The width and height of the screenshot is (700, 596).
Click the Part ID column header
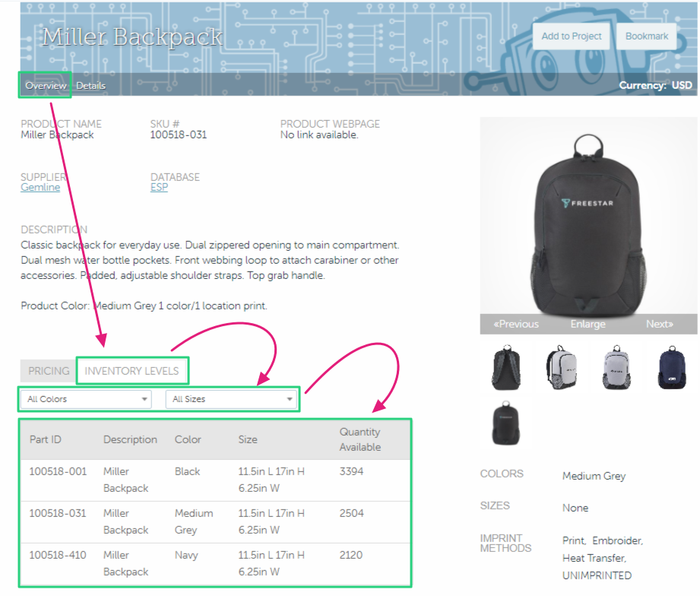point(45,439)
